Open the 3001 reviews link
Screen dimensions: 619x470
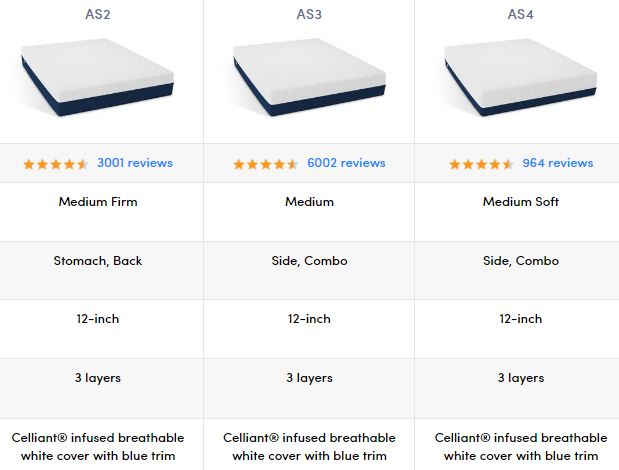(135, 163)
